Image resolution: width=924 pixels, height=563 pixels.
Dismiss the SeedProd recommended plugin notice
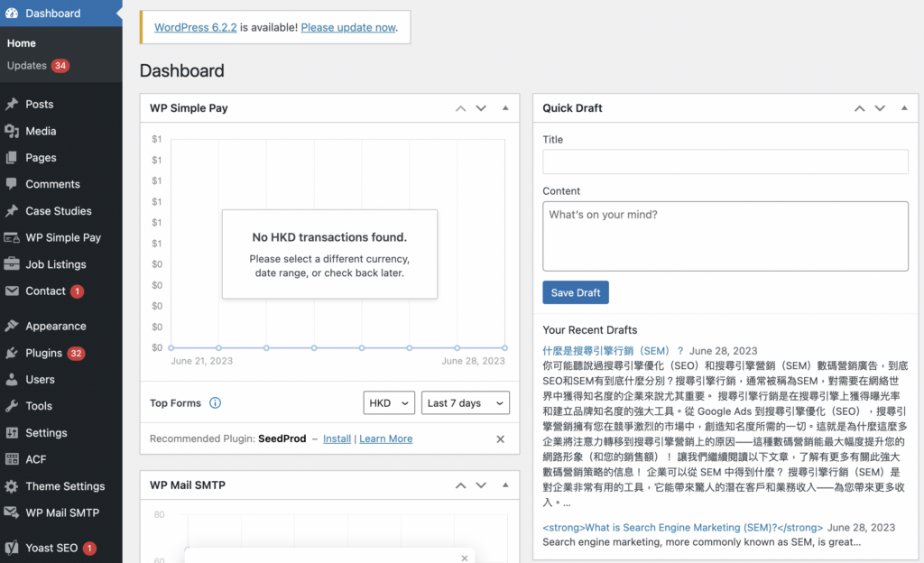(x=501, y=439)
